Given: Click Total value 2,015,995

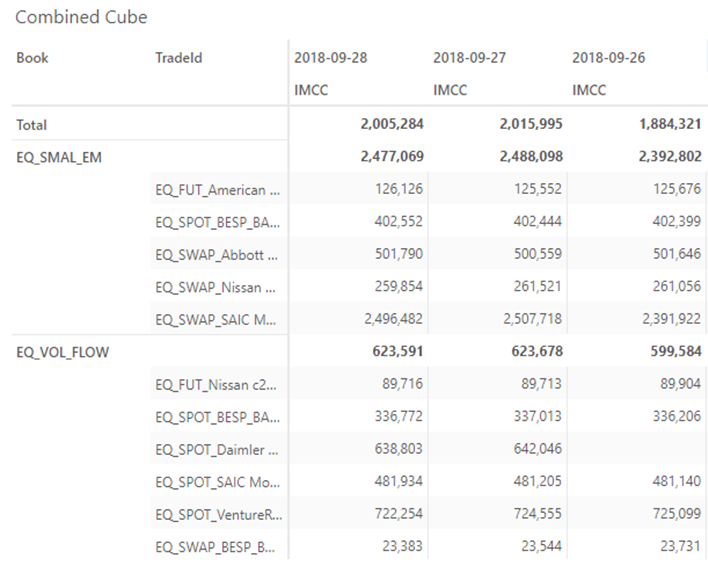Looking at the screenshot, I should pyautogui.click(x=531, y=124).
